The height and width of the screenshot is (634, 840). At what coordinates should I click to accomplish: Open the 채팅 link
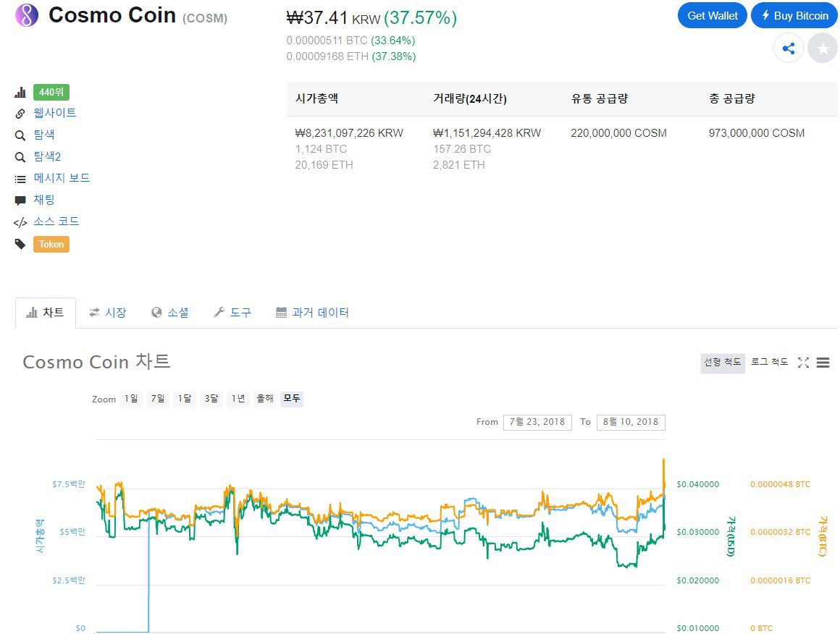tap(44, 200)
